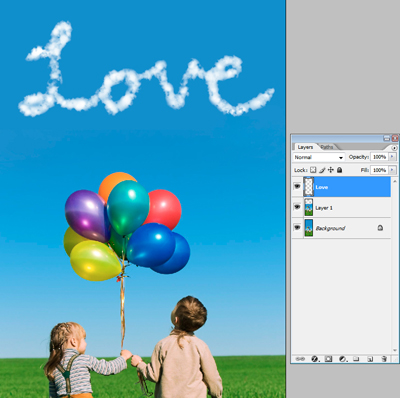Viewport: 400px width, 398px height.
Task: Click the link layers icon
Action: pos(300,359)
